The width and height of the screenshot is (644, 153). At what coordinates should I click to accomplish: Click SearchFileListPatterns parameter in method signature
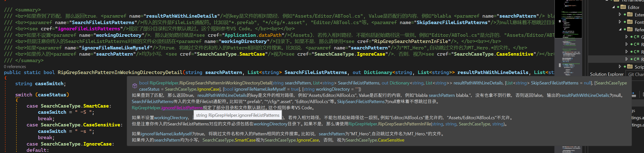pyautogui.click(x=315, y=72)
